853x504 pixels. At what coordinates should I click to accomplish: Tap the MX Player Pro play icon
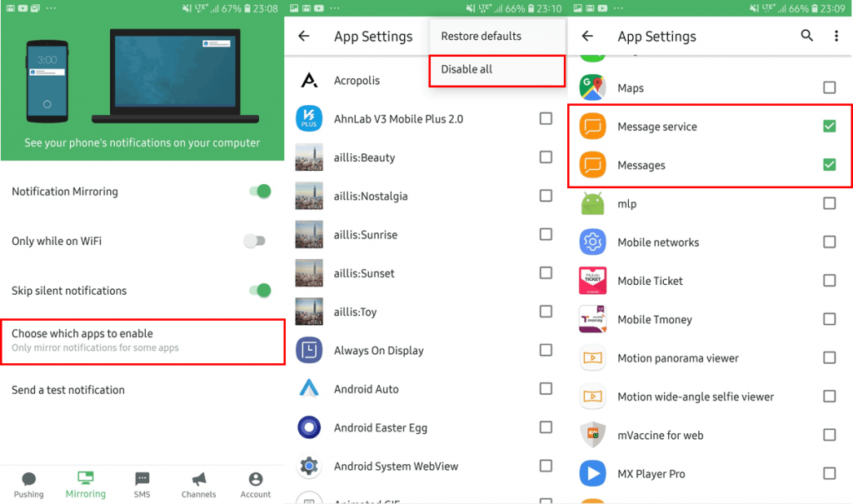click(x=592, y=473)
